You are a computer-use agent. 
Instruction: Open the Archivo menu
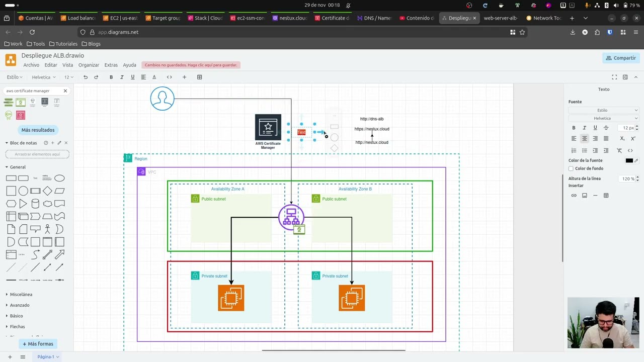[31, 65]
